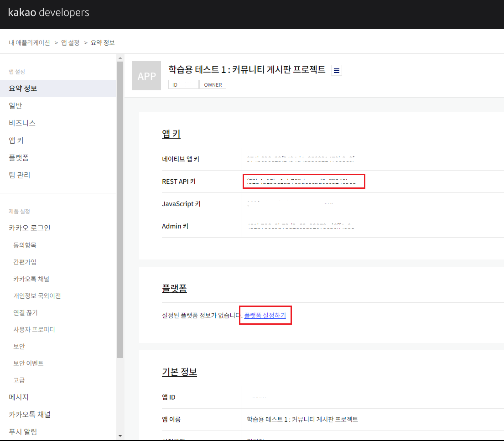
Task: Open 연결 끊기 submenu
Action: (x=26, y=312)
